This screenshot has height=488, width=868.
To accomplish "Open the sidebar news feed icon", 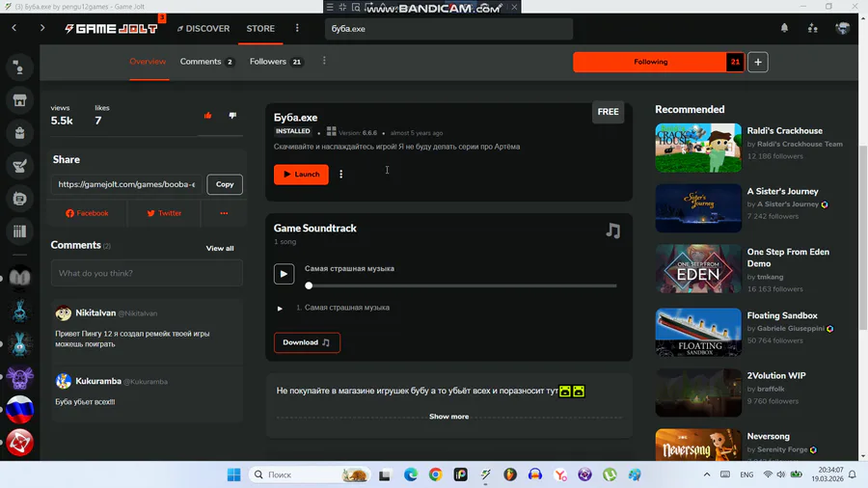I will 20,199.
